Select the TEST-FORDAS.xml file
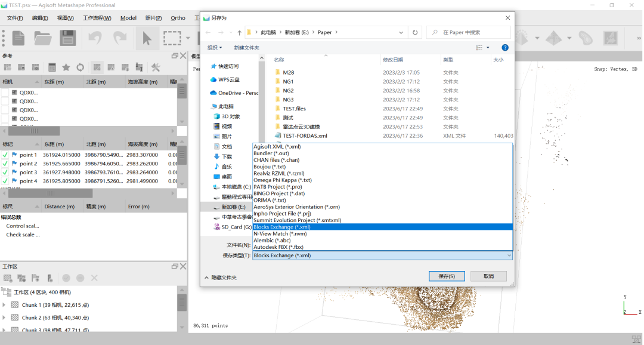644x345 pixels. pos(305,135)
